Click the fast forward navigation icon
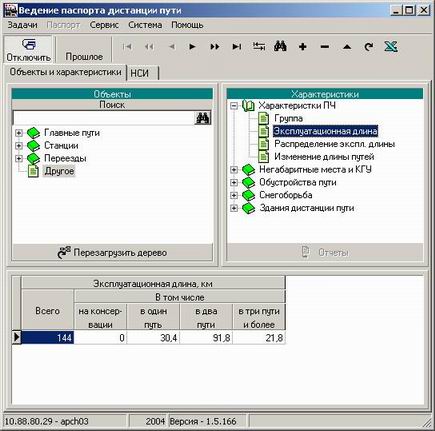 click(215, 47)
